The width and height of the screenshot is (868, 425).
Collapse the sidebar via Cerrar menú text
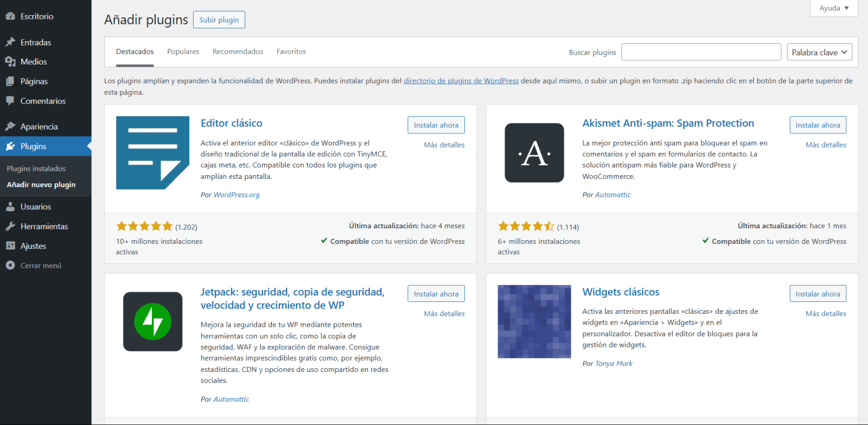[x=41, y=266]
